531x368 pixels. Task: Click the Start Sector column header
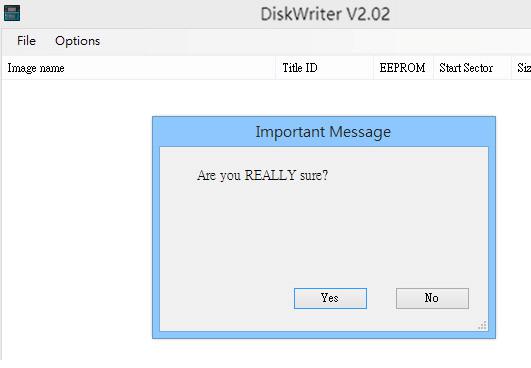click(x=472, y=68)
